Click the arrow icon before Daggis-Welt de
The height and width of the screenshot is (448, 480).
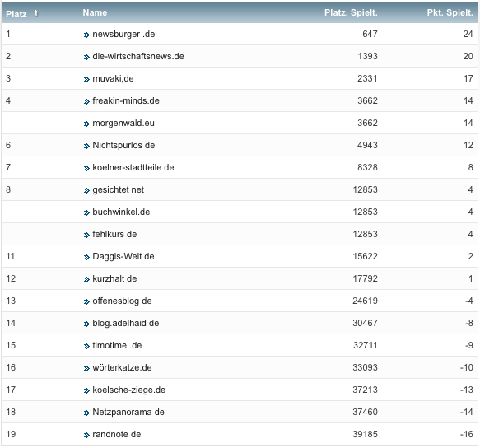[86, 258]
